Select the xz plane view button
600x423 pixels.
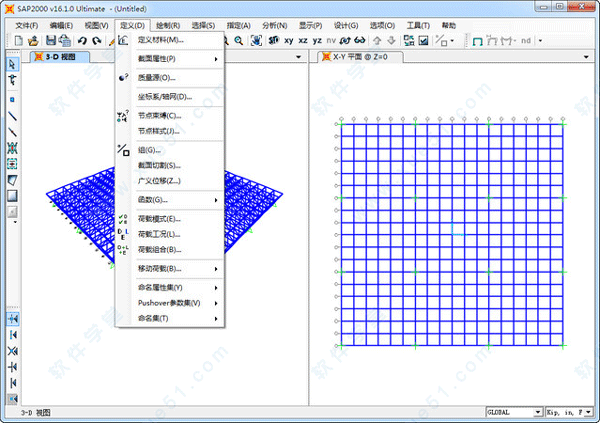coord(303,40)
